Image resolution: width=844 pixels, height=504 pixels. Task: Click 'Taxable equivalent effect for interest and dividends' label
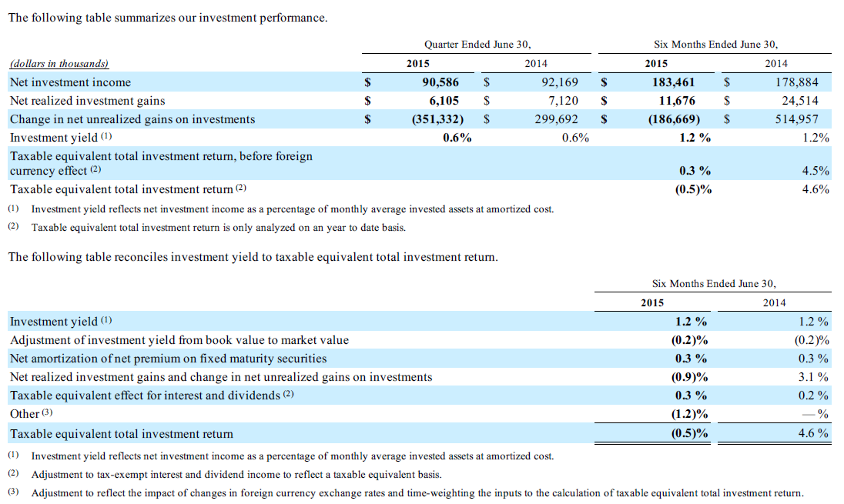[x=152, y=396]
